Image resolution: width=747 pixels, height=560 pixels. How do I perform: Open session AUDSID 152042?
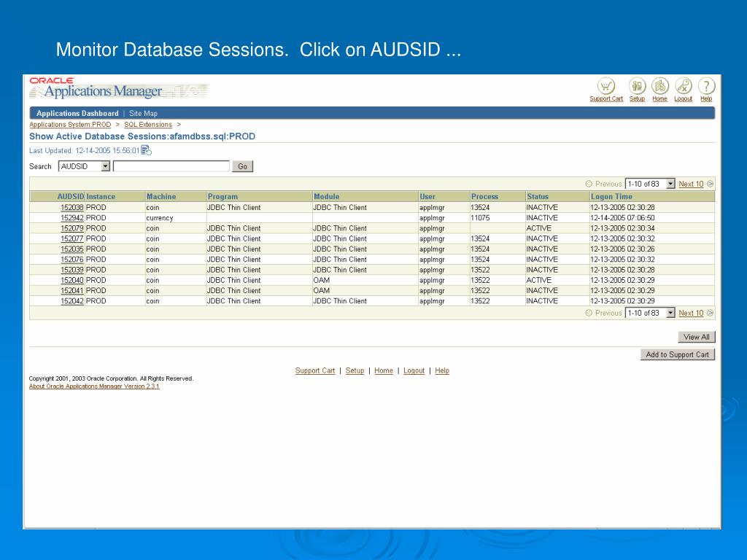pos(72,301)
